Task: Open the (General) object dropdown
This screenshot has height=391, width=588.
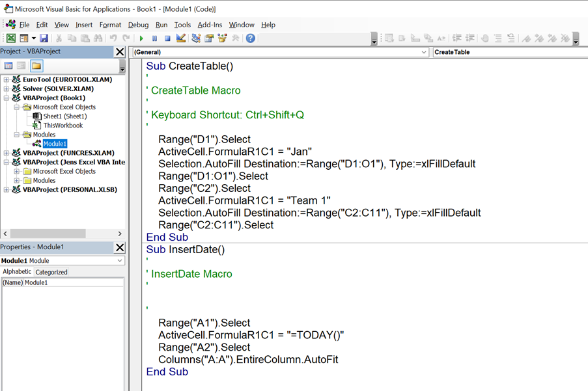Action: pos(424,52)
